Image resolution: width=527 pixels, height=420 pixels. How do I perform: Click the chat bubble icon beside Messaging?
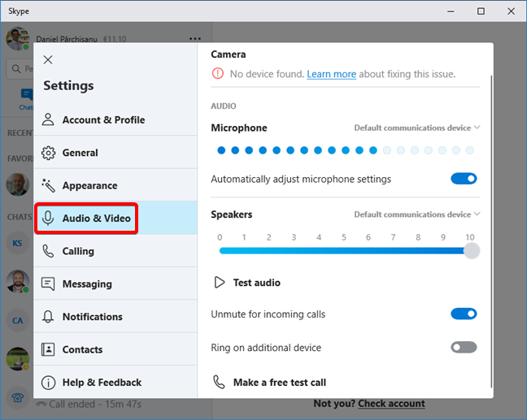(x=48, y=284)
